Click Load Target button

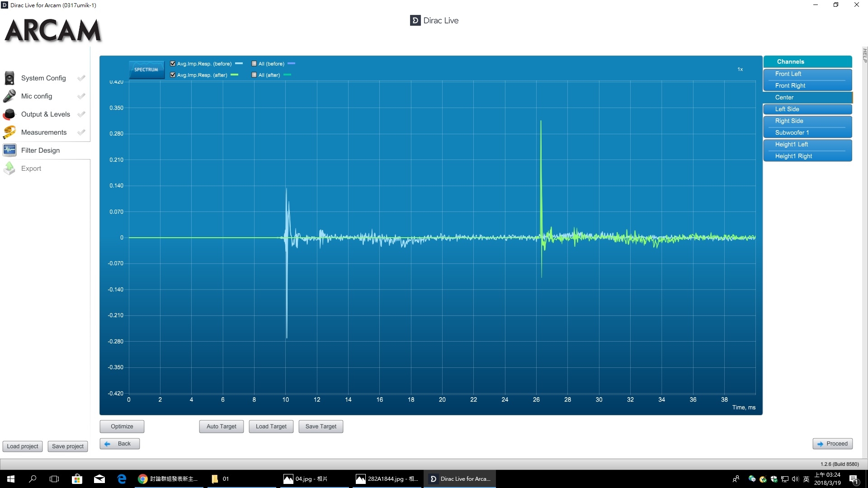(x=271, y=427)
